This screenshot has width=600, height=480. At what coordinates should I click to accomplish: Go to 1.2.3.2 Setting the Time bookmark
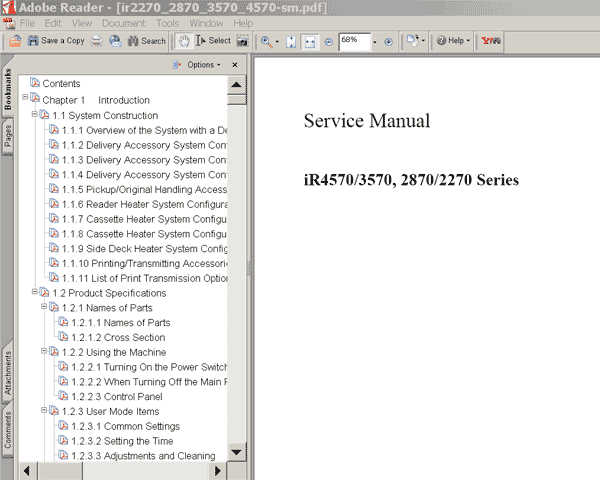(122, 441)
